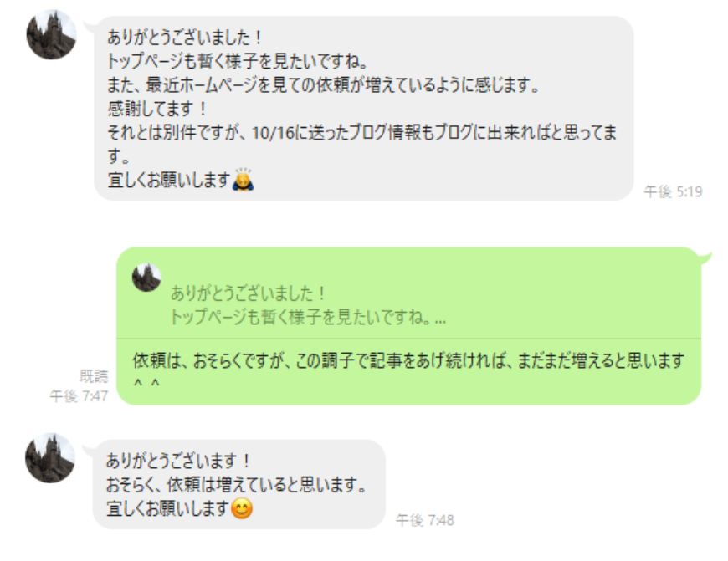Click the 午後 7:48 timestamp

pos(425,520)
